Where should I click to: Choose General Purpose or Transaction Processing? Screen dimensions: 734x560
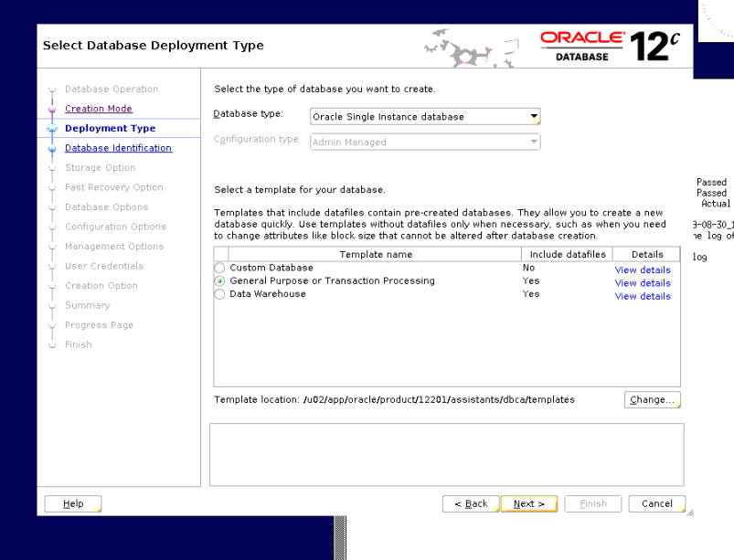pyautogui.click(x=219, y=281)
